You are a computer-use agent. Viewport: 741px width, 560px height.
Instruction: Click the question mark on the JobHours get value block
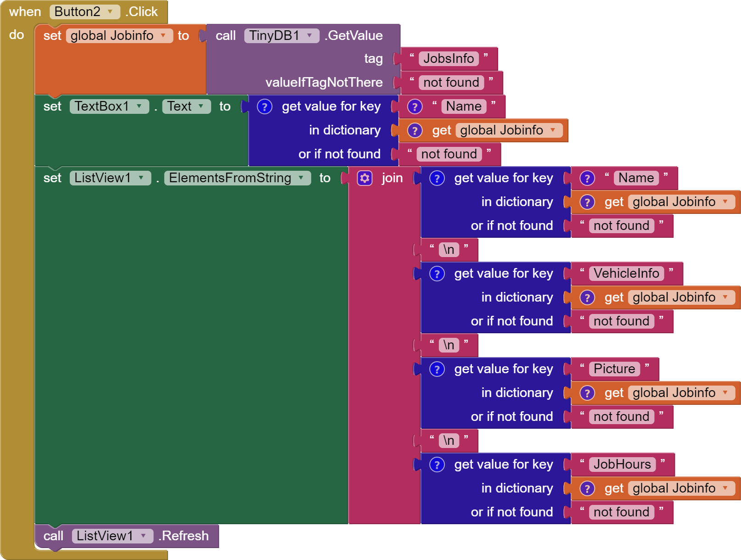pyautogui.click(x=436, y=464)
